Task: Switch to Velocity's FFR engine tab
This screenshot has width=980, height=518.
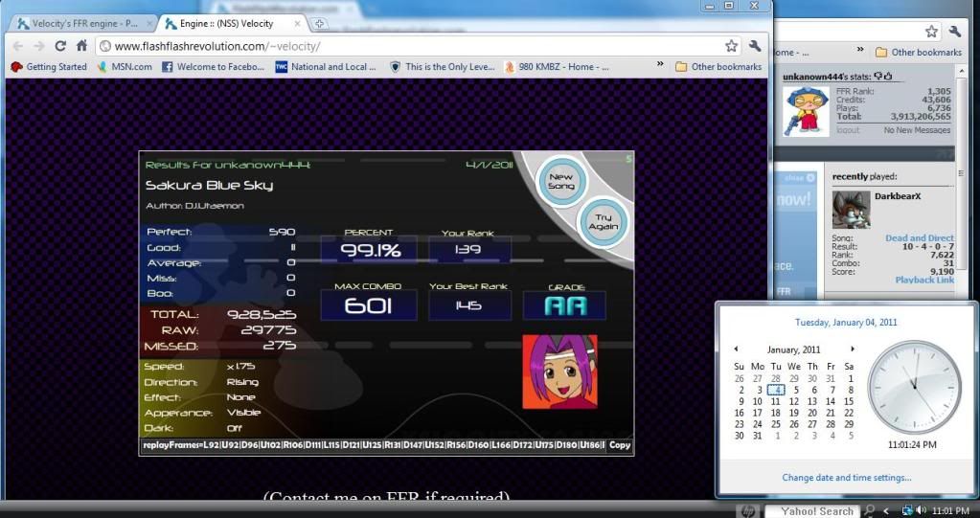Action: tap(79, 23)
